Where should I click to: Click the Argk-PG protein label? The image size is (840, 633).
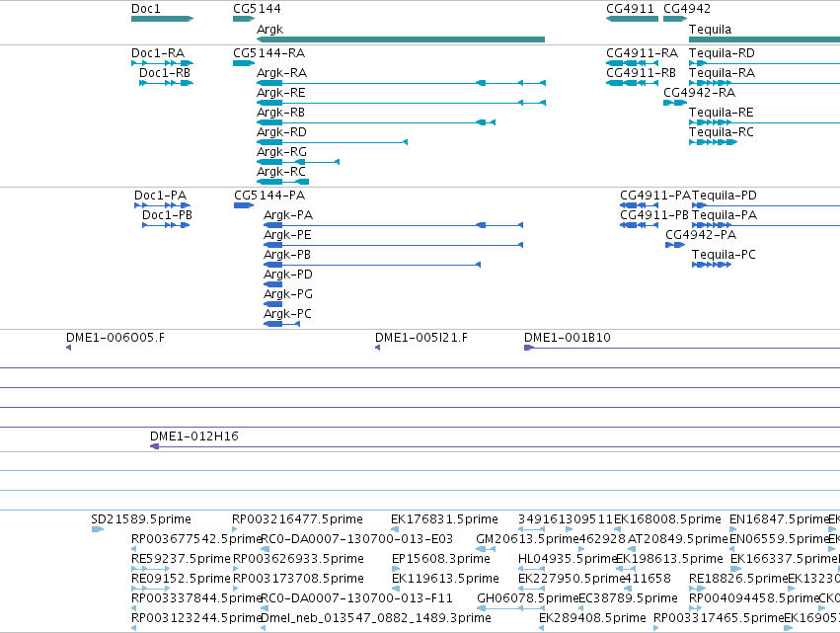coord(288,295)
